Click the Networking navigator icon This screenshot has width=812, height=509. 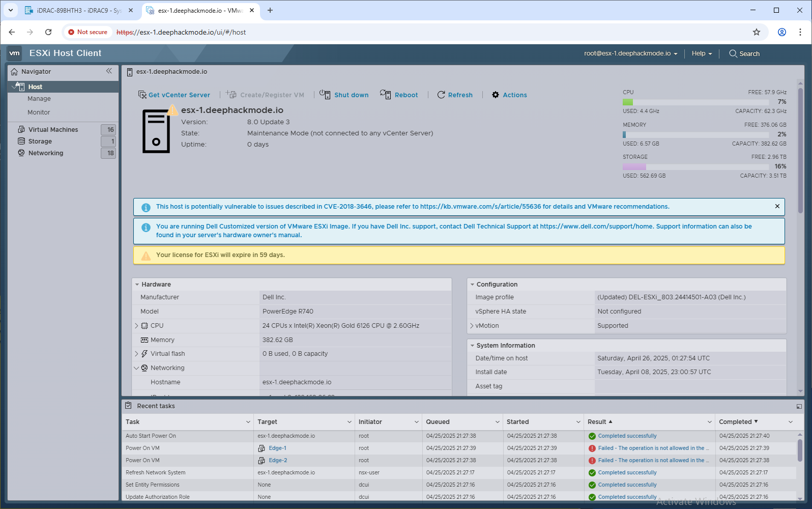tap(21, 153)
